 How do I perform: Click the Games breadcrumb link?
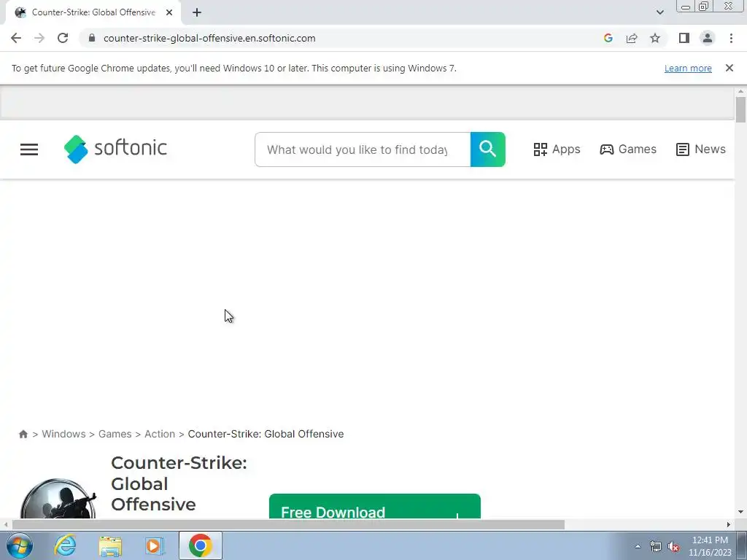(115, 434)
